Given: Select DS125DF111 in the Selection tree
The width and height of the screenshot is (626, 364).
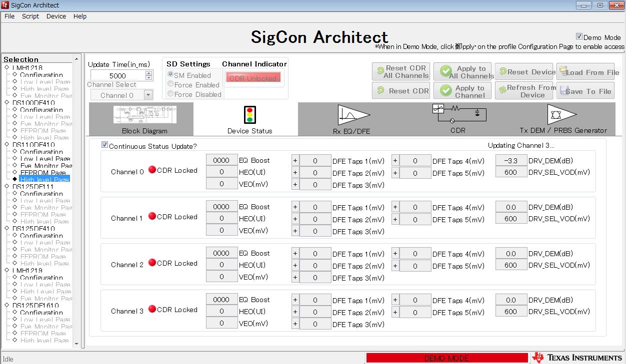Looking at the screenshot, I should click(x=33, y=186).
